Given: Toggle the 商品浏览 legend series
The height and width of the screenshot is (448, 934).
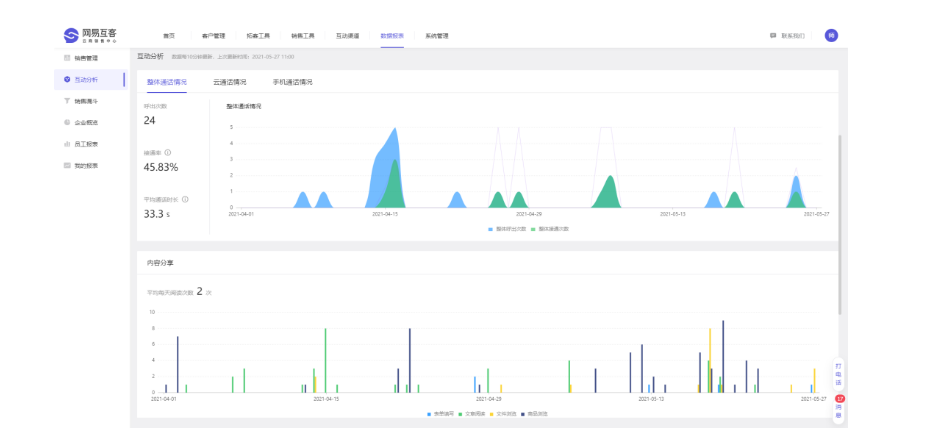Looking at the screenshot, I should coord(534,413).
